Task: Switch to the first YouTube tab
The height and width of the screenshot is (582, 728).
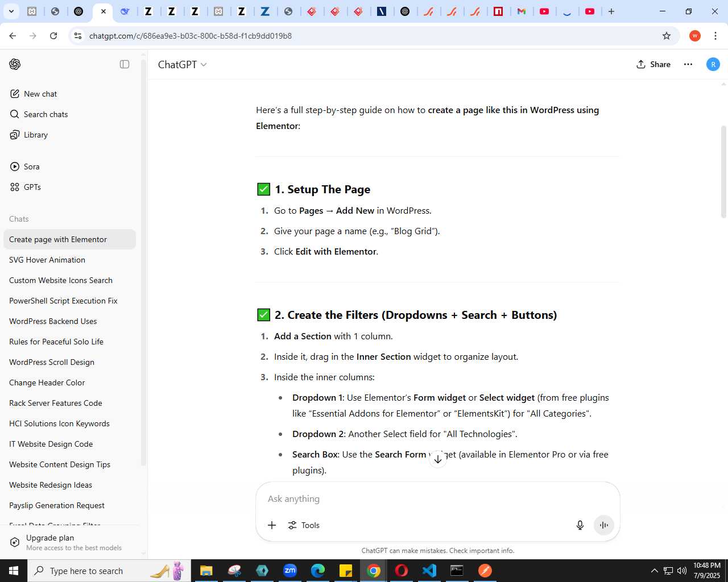Action: click(544, 11)
